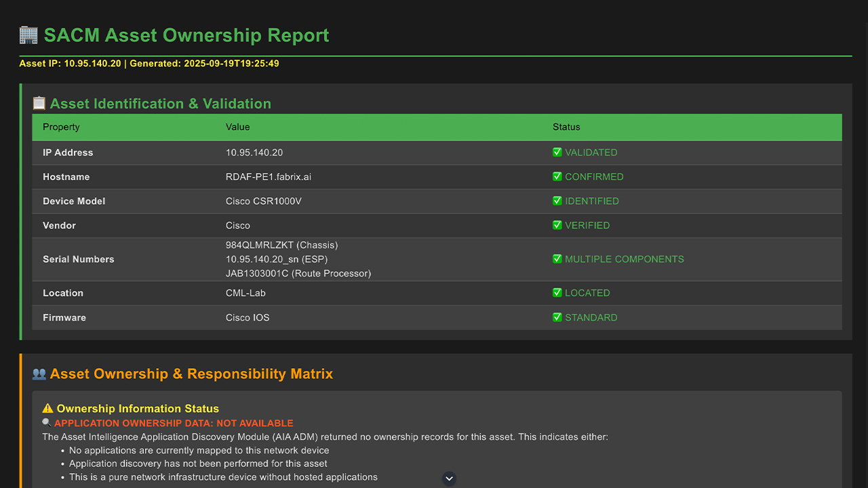Click the CONFIRMED checkmark in Hostname row

557,177
